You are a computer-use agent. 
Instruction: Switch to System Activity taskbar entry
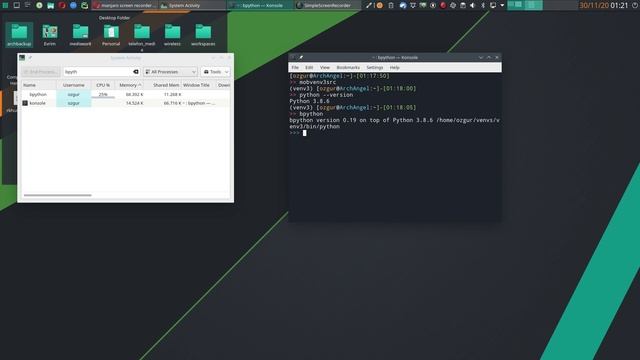(192, 5)
